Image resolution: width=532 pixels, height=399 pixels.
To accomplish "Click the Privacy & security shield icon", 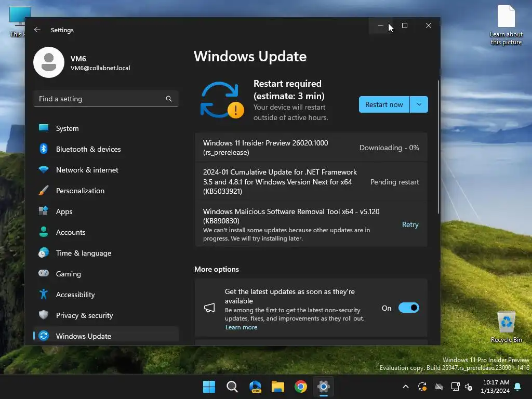I will pyautogui.click(x=44, y=315).
